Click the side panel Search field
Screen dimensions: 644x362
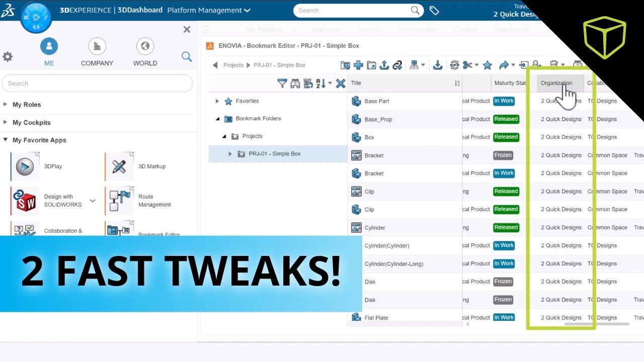97,83
